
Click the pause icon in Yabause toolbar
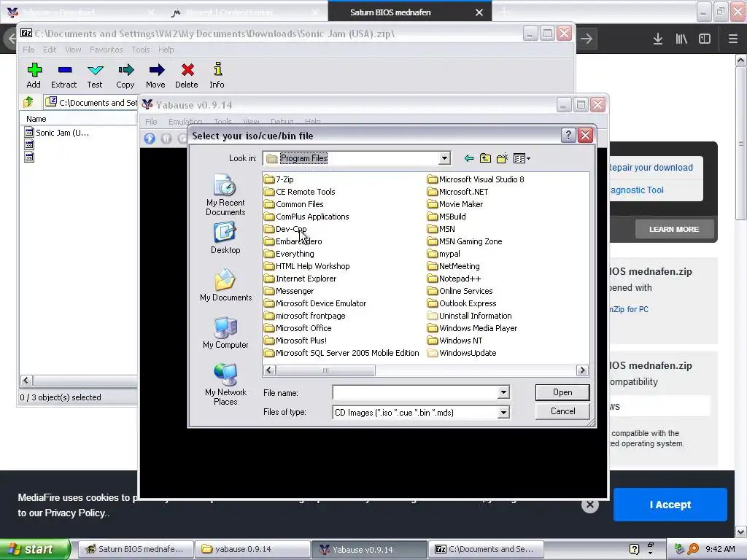tap(166, 139)
